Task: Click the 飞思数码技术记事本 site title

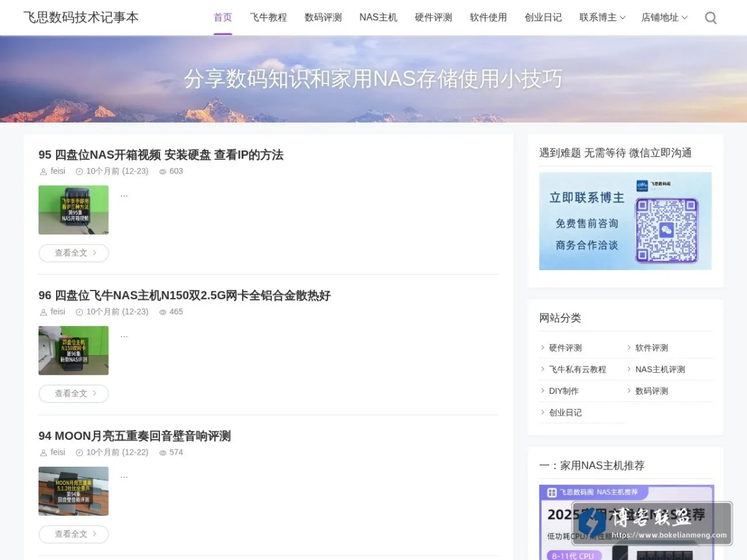Action: click(81, 17)
